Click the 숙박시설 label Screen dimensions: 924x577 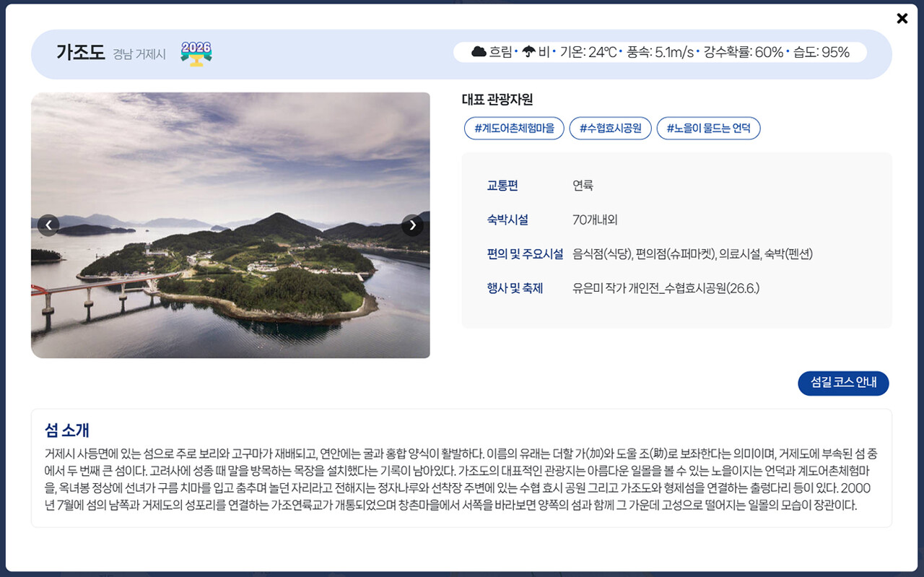click(x=507, y=220)
